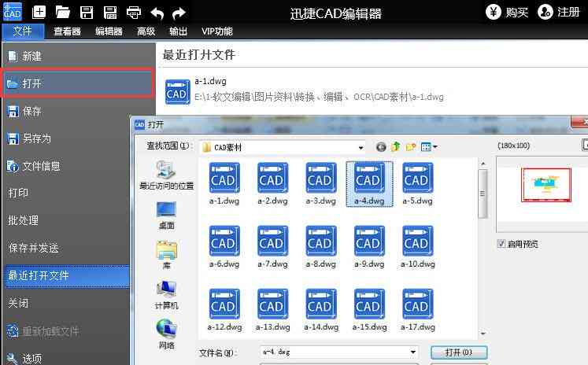Select 最近打开文件 in file menu
Screen dimensions: 588x365
[x=68, y=276]
